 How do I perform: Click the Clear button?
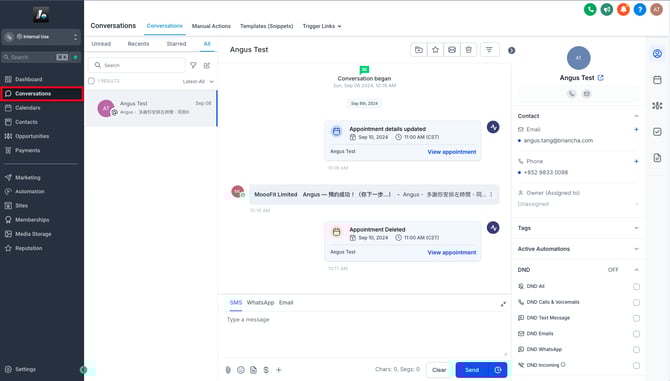tap(439, 370)
